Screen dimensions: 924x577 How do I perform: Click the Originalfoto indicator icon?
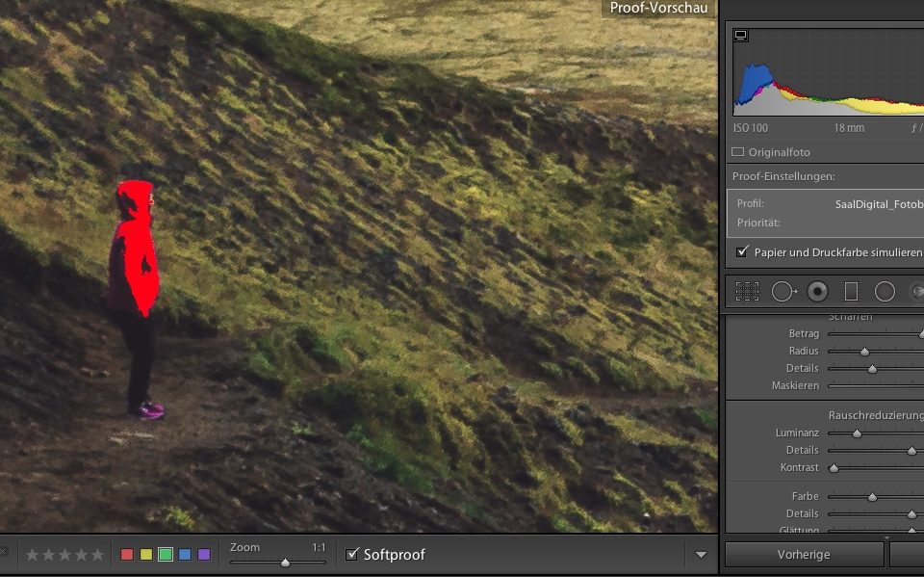click(738, 152)
